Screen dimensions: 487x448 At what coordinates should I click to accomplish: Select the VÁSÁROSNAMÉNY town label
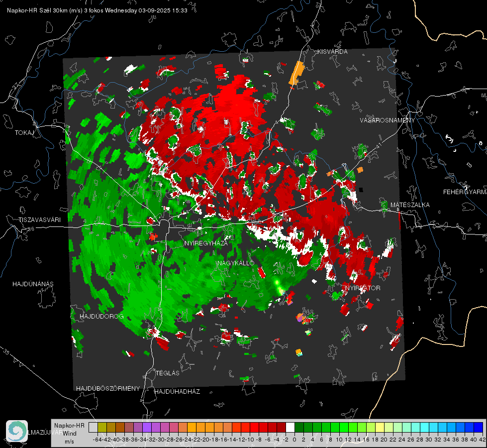pos(388,120)
